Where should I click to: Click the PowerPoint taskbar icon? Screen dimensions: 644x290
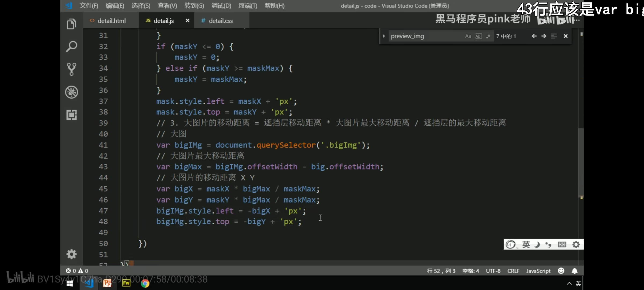107,283
